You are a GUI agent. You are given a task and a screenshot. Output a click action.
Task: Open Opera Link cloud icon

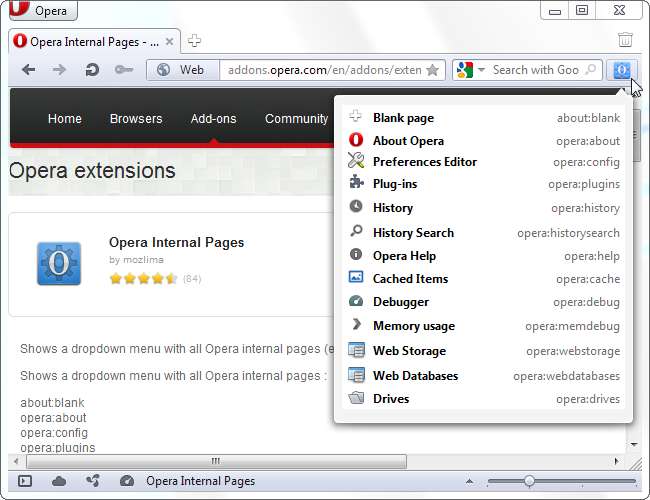tap(59, 481)
